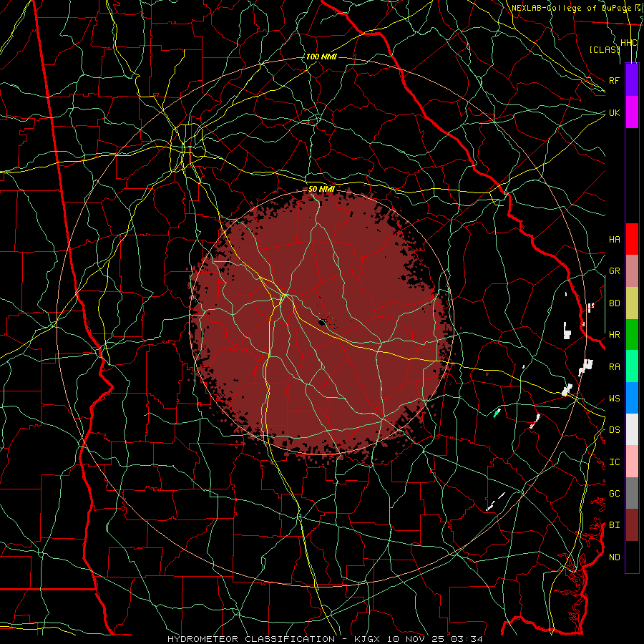Click the HR green legend swatch
This screenshot has height=644, width=644.
632,335
